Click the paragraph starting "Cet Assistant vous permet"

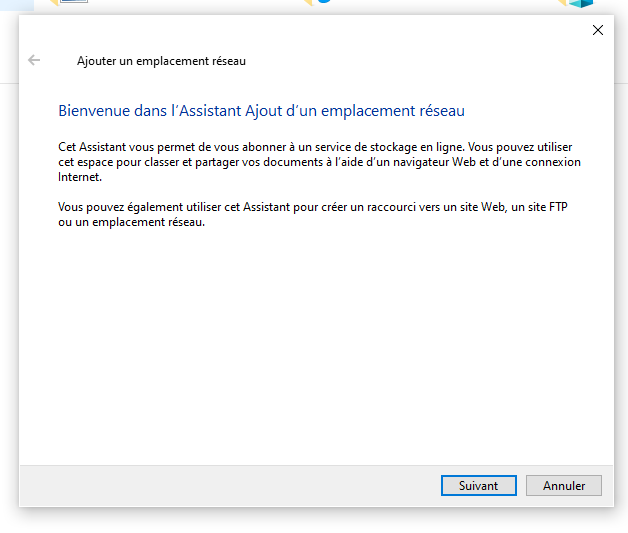(300, 161)
